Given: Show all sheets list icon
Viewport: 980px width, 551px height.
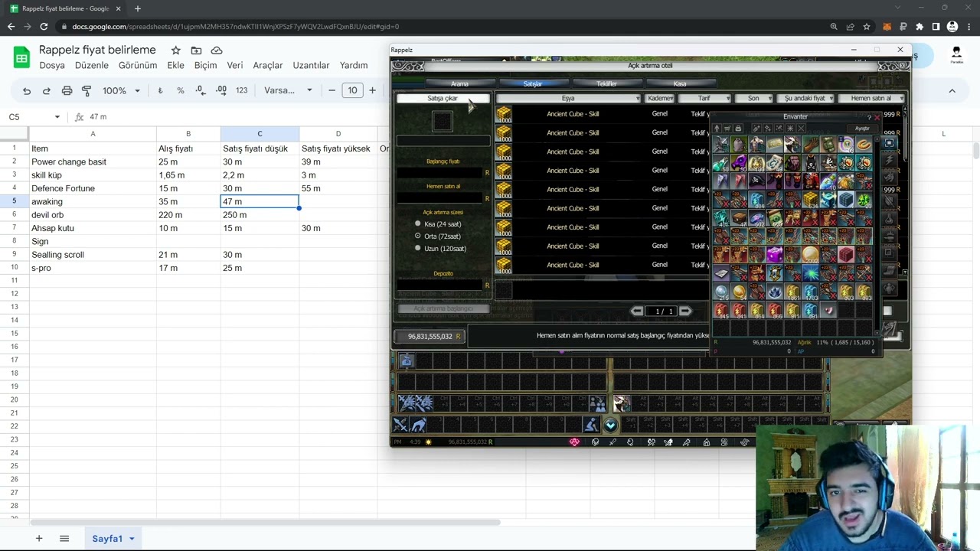Looking at the screenshot, I should pos(64,539).
